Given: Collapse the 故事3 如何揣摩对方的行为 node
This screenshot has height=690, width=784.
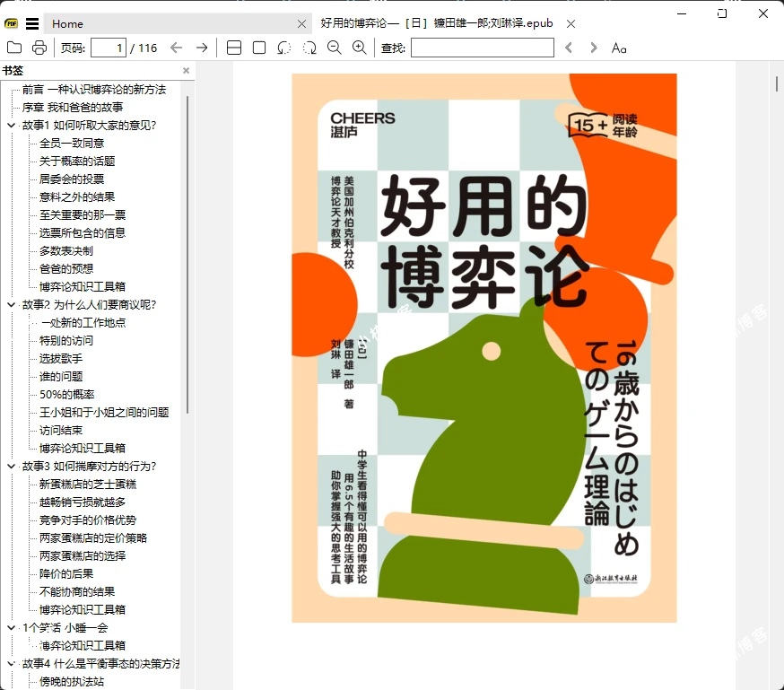Looking at the screenshot, I should [12, 466].
